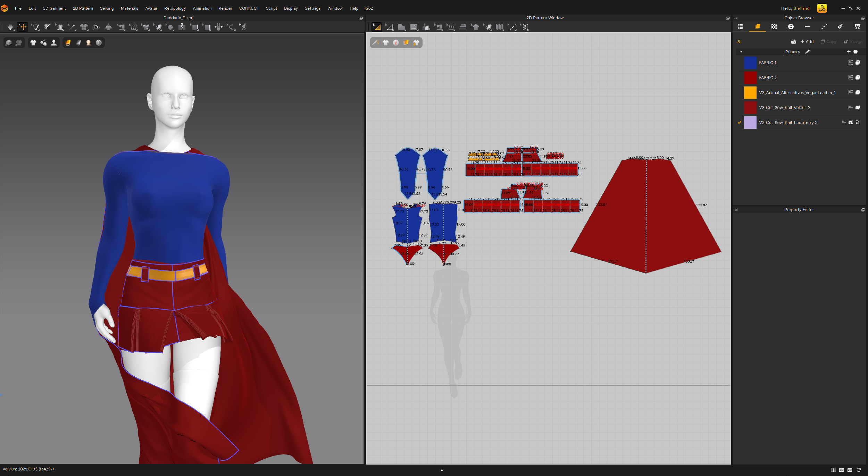Select the blue FABRIC 1 swatch
This screenshot has width=868, height=476.
pyautogui.click(x=750, y=63)
